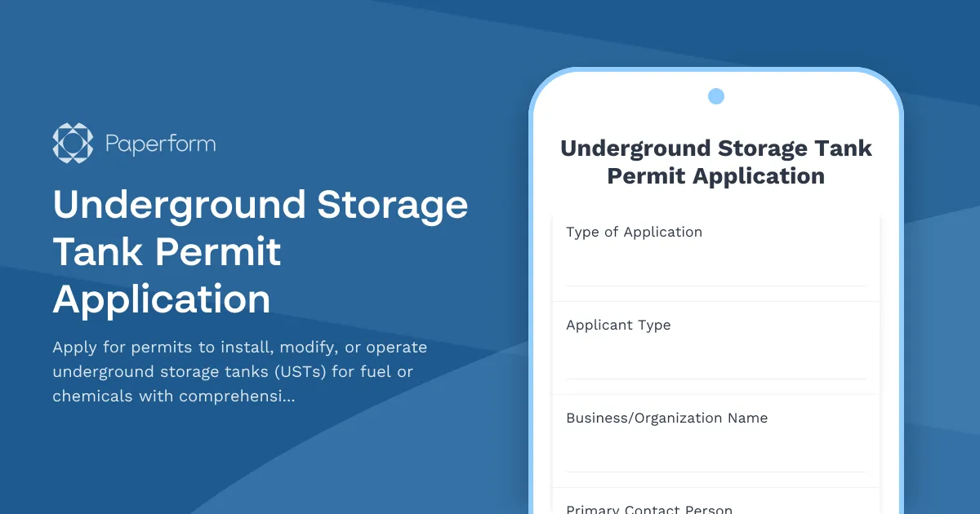The width and height of the screenshot is (980, 514).
Task: Click the Business/Organization Name input underline
Action: [715, 472]
